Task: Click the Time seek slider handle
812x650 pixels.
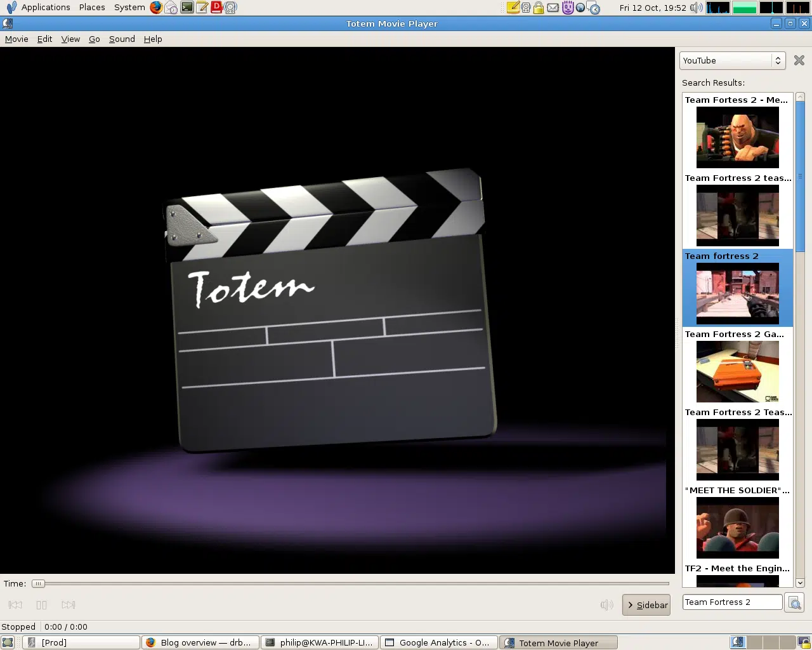Action: (x=39, y=583)
